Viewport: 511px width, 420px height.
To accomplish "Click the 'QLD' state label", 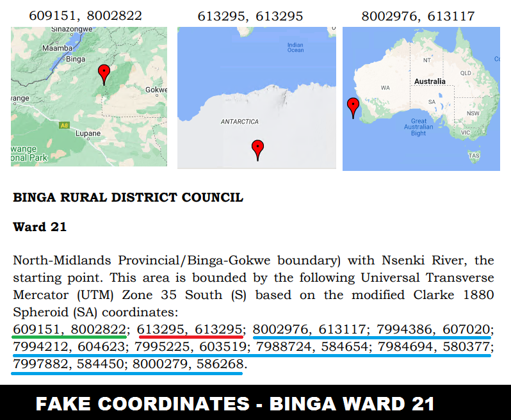I will 466,73.
